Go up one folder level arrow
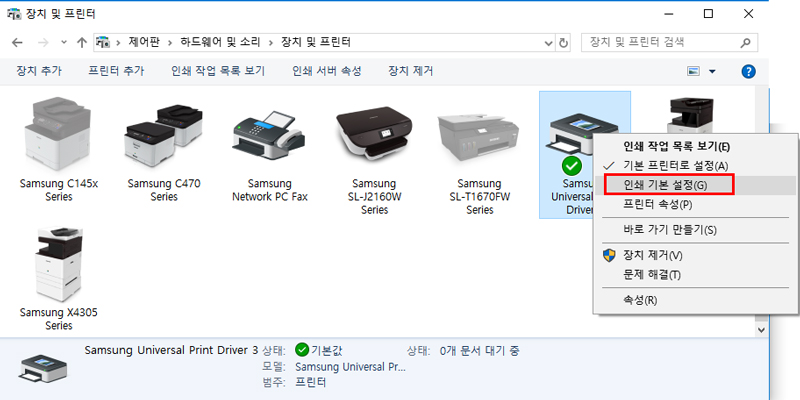 tap(82, 42)
